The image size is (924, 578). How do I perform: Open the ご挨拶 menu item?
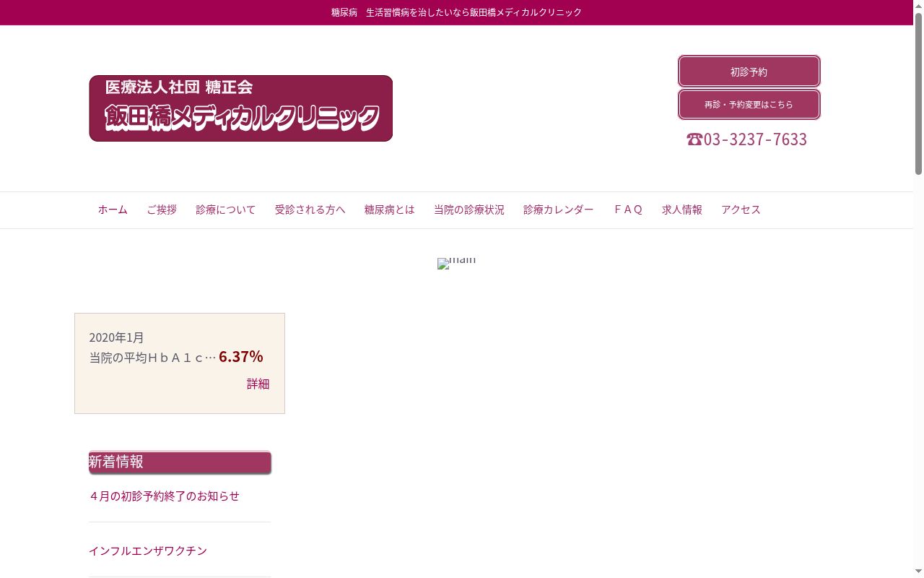coord(162,210)
